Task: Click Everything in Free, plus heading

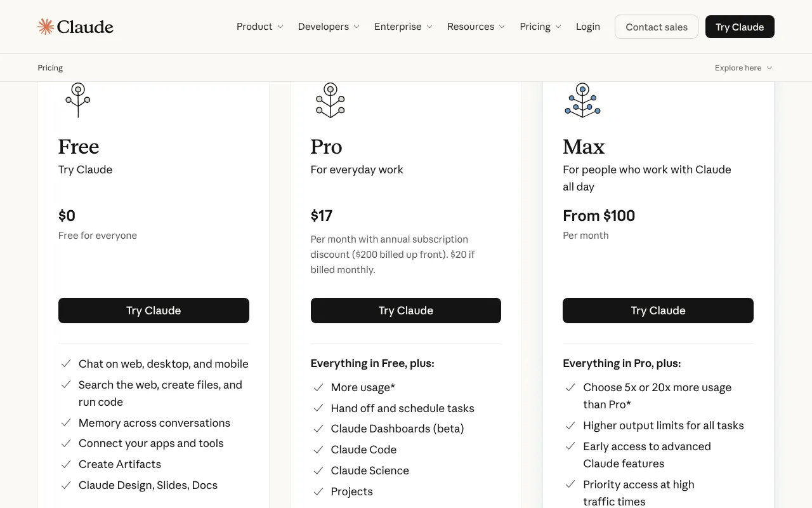Action: pyautogui.click(x=372, y=363)
